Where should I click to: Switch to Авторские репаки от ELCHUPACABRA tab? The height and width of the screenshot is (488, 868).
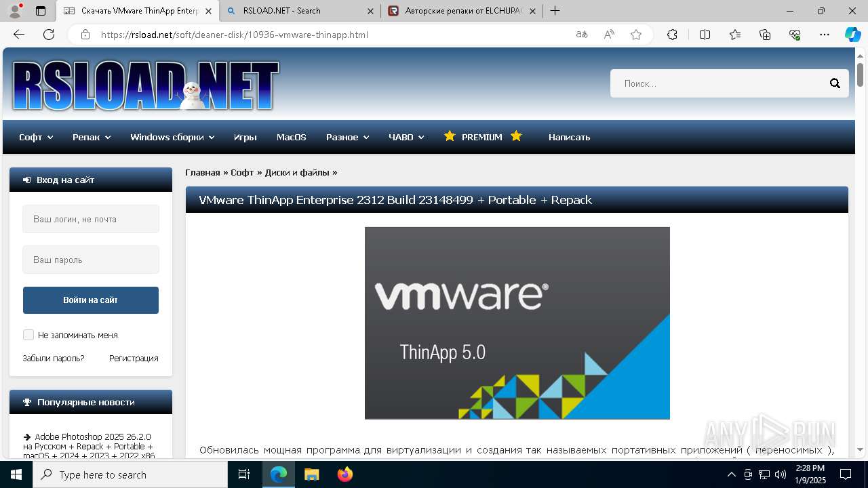pos(462,11)
